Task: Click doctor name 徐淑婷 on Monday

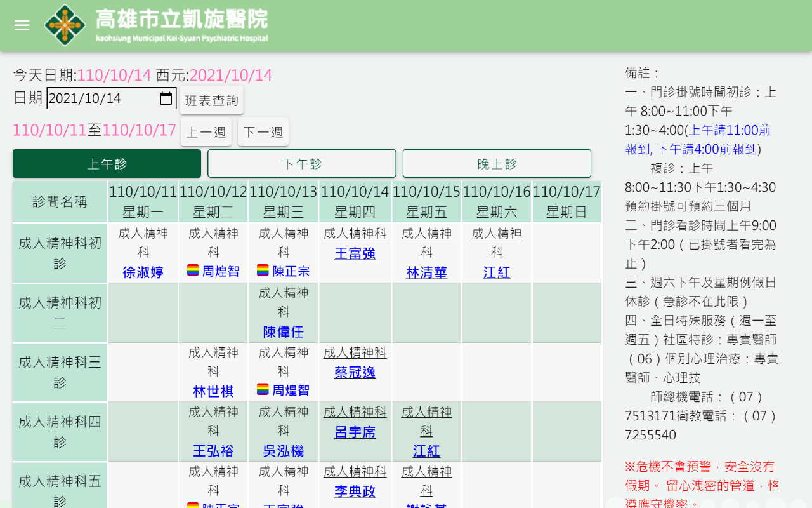Action: pos(143,273)
